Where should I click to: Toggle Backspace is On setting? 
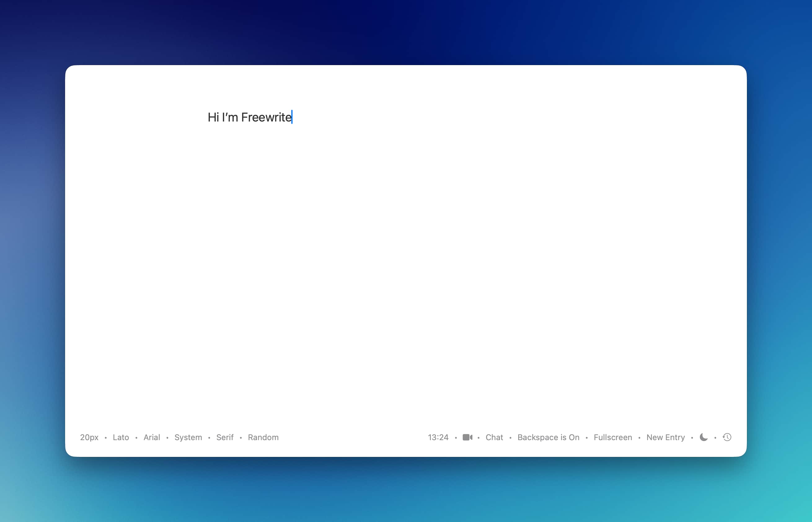[x=548, y=438]
